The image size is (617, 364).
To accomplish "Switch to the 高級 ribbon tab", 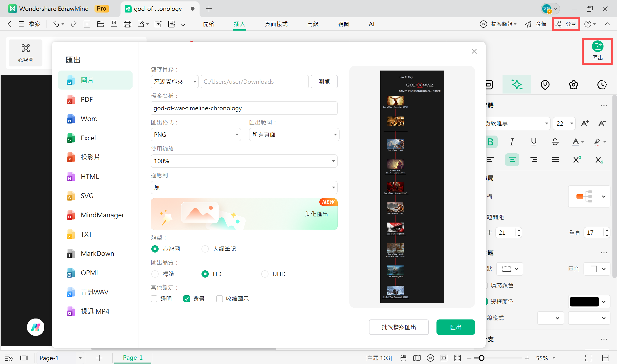I will pyautogui.click(x=313, y=24).
